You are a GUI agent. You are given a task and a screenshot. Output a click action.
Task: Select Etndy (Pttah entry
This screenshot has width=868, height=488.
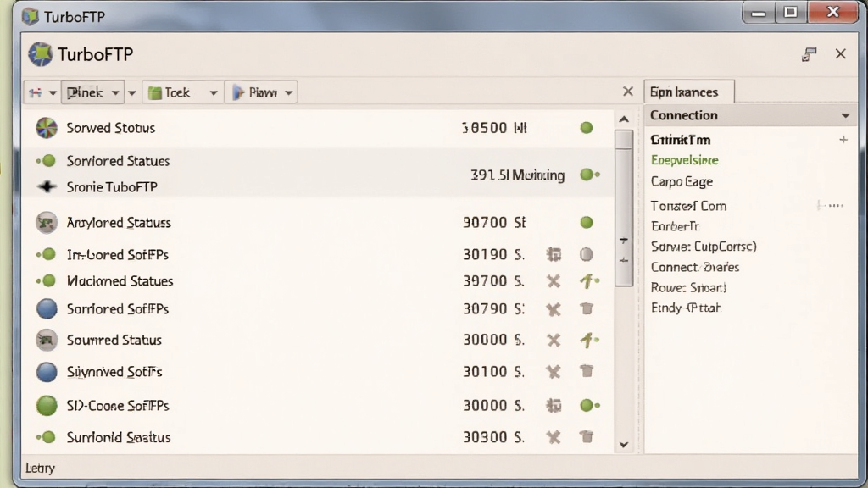pos(686,308)
